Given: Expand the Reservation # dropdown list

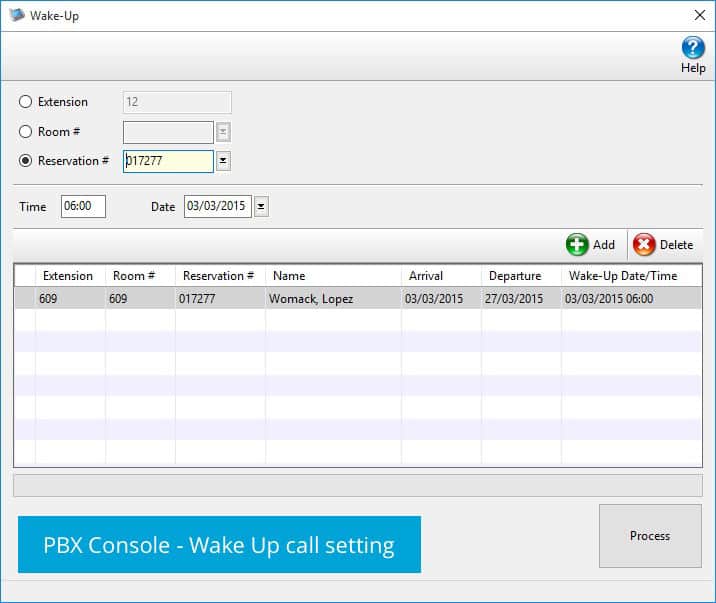Looking at the screenshot, I should (223, 161).
